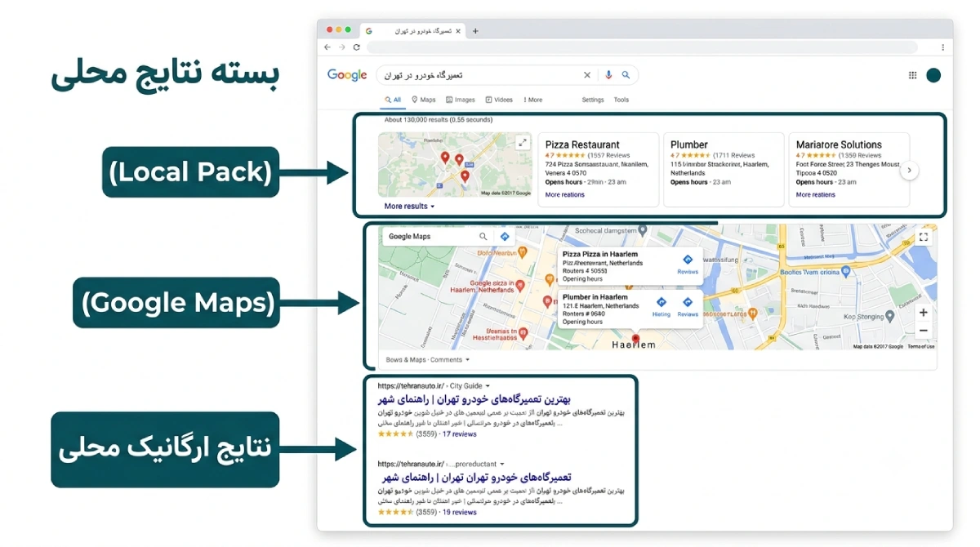Open search Tools
This screenshot has width=980, height=547.
click(621, 100)
